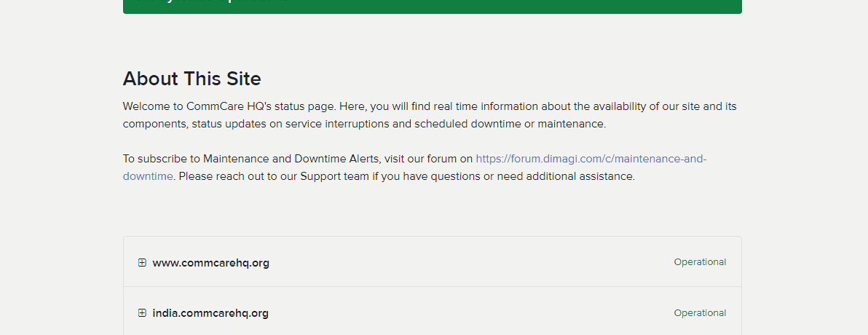Click the www.commcarehq.org component name

(211, 262)
